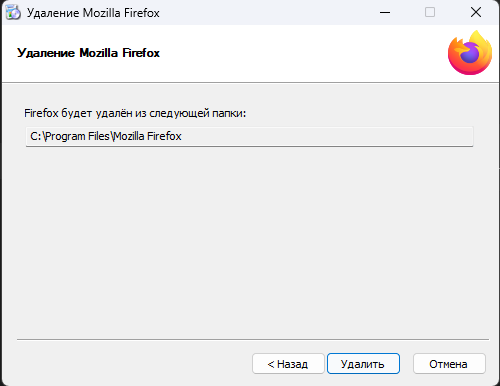Screen dimensions: 500x386
Task: Click the bold "Удаление Mozilla Firefox" heading
Action: (88, 53)
